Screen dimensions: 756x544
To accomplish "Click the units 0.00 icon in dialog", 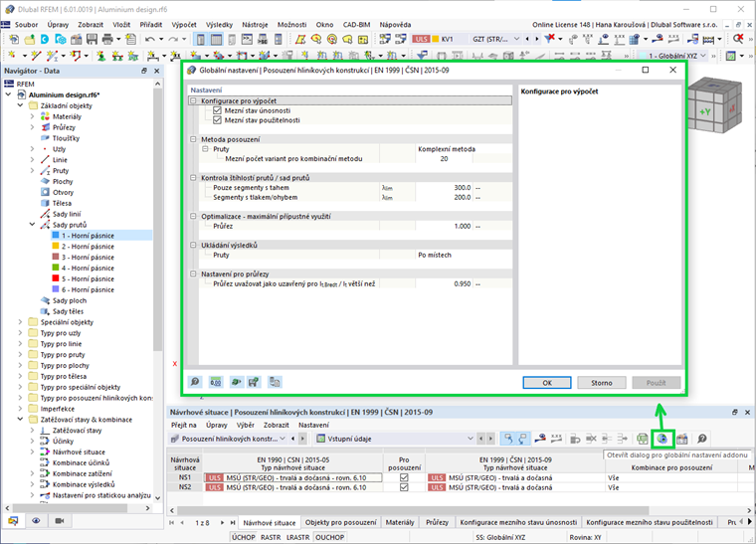I will point(216,382).
